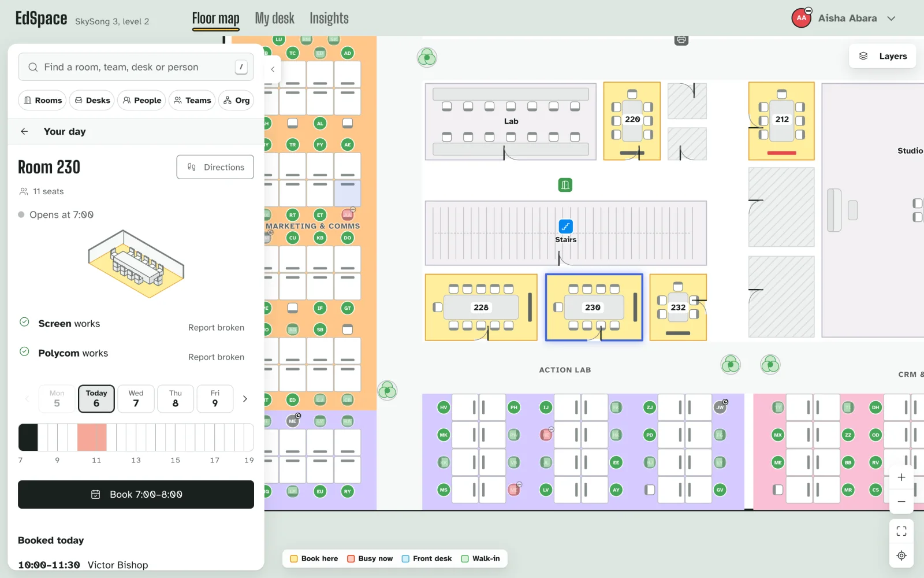The image size is (924, 578).
Task: Switch to the My desk tab
Action: [x=274, y=18]
